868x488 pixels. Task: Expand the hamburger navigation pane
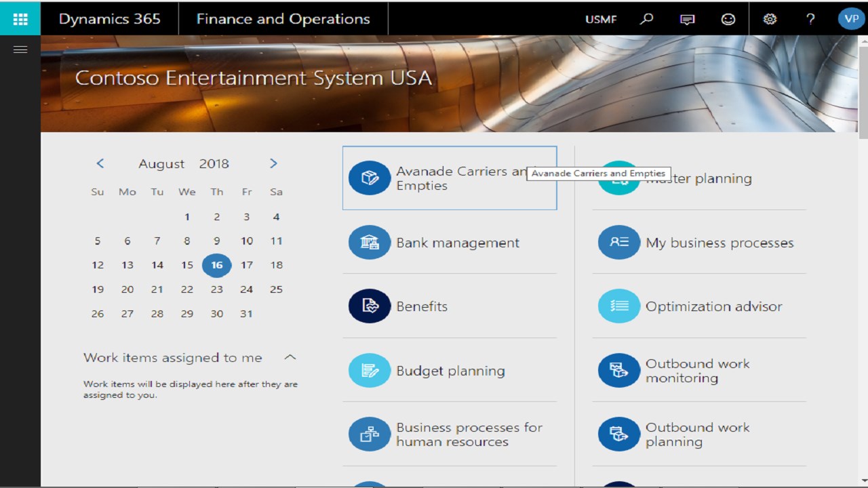point(20,49)
